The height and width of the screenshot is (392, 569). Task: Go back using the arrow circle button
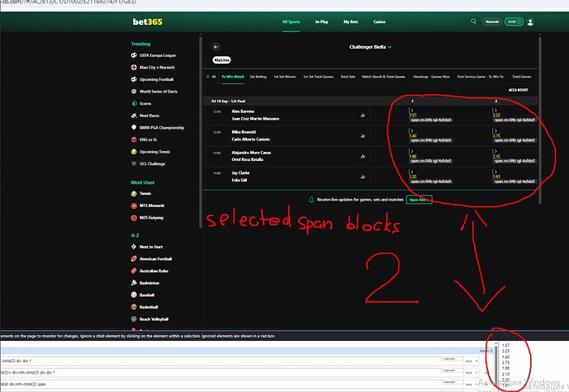pyautogui.click(x=216, y=47)
